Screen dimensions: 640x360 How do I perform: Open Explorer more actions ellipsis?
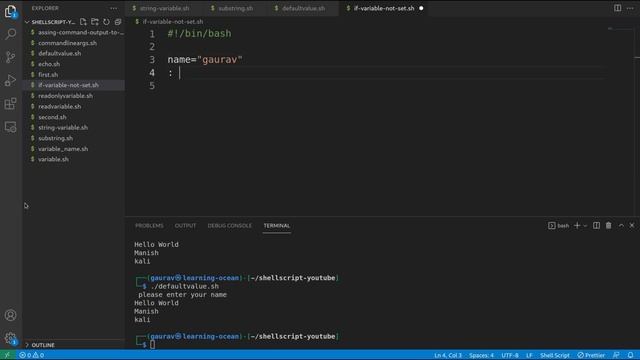(x=113, y=8)
